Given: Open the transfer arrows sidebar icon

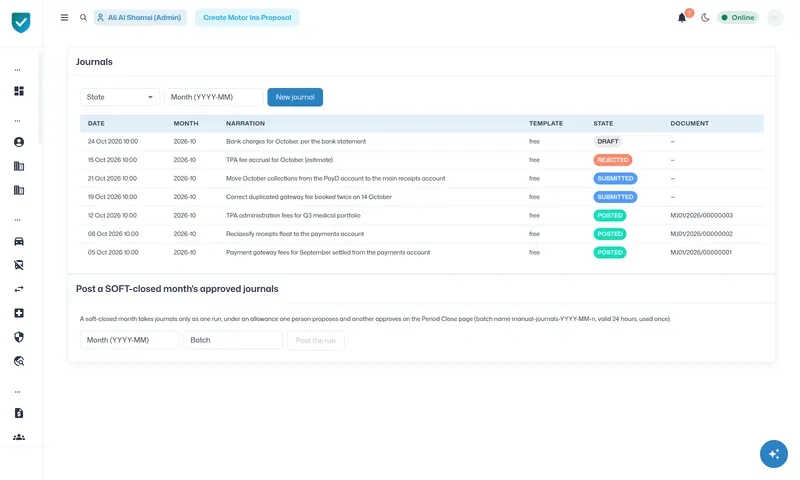Looking at the screenshot, I should click(x=19, y=289).
